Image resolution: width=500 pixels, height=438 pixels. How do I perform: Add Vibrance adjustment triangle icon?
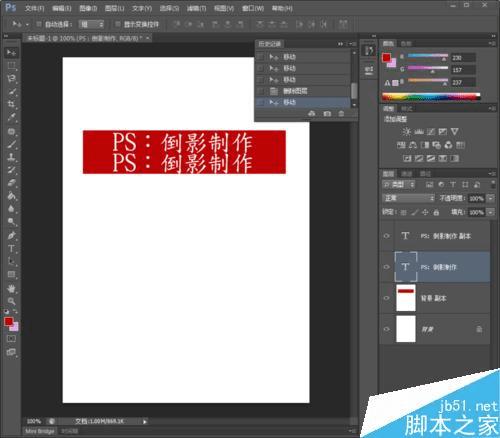pos(454,132)
